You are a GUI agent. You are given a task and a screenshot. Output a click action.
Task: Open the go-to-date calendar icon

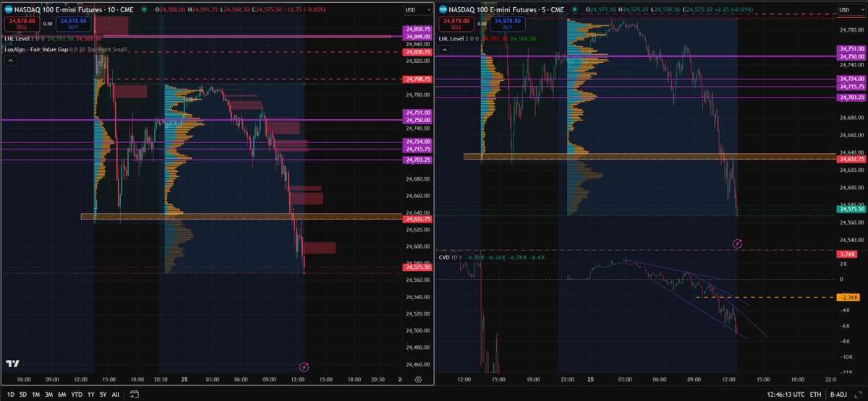pyautogui.click(x=135, y=394)
